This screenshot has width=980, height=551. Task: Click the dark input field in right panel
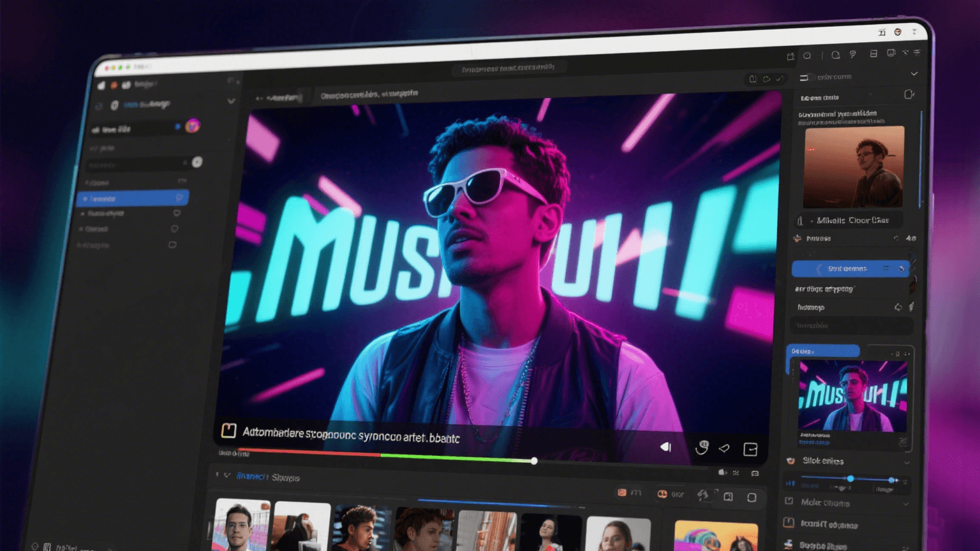coord(851,326)
